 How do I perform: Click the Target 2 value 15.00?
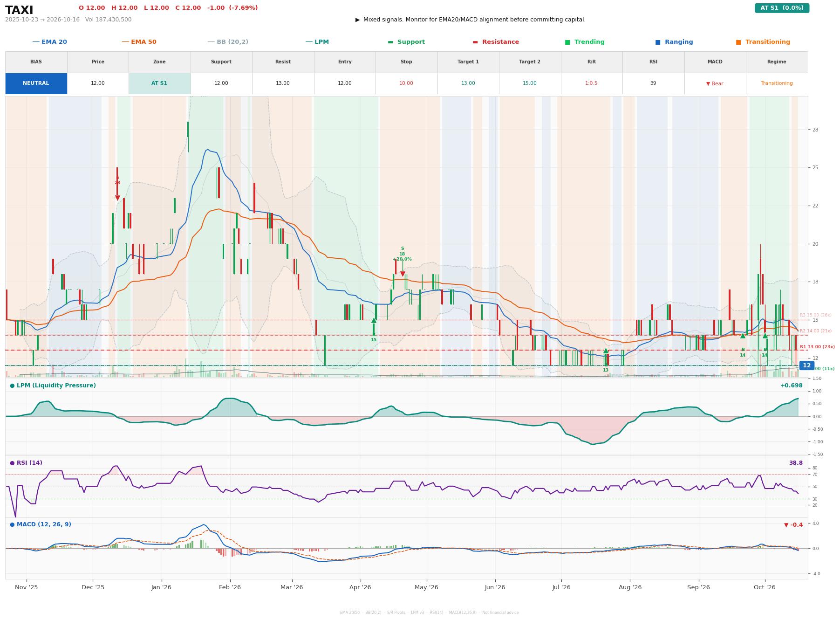[530, 83]
